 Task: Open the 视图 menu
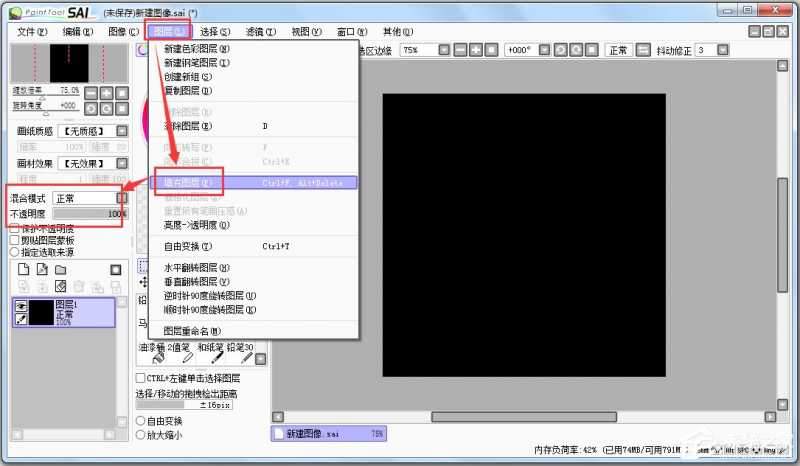click(x=307, y=32)
